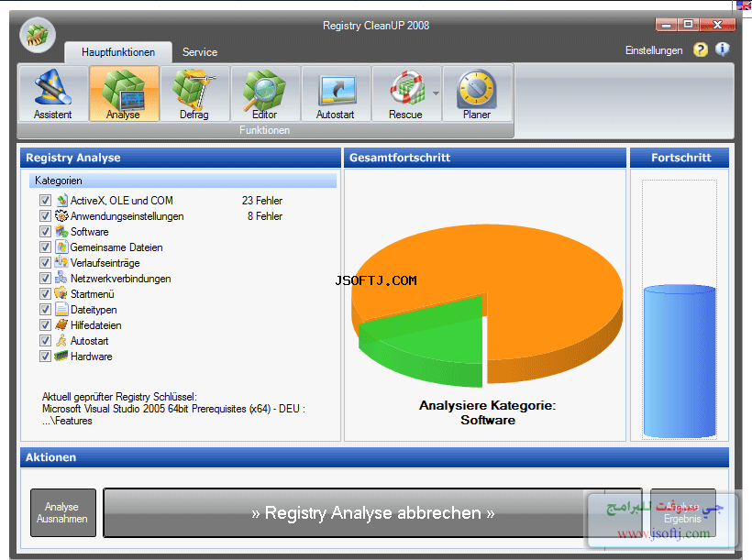This screenshot has height=560, width=752.
Task: Click the application logo orb
Action: point(38,35)
